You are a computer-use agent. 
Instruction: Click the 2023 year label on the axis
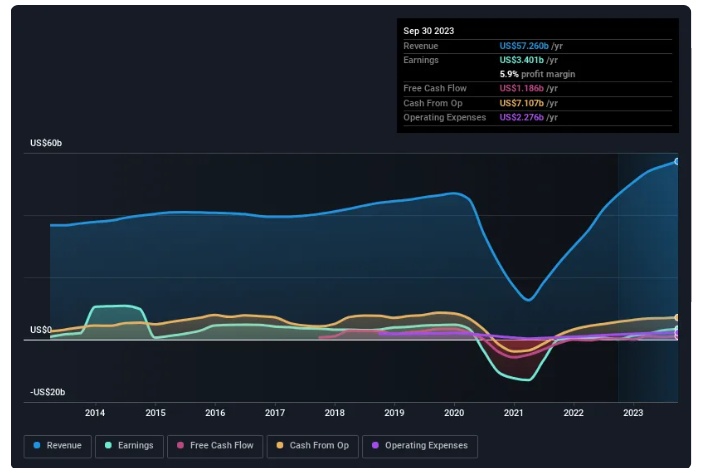[633, 412]
